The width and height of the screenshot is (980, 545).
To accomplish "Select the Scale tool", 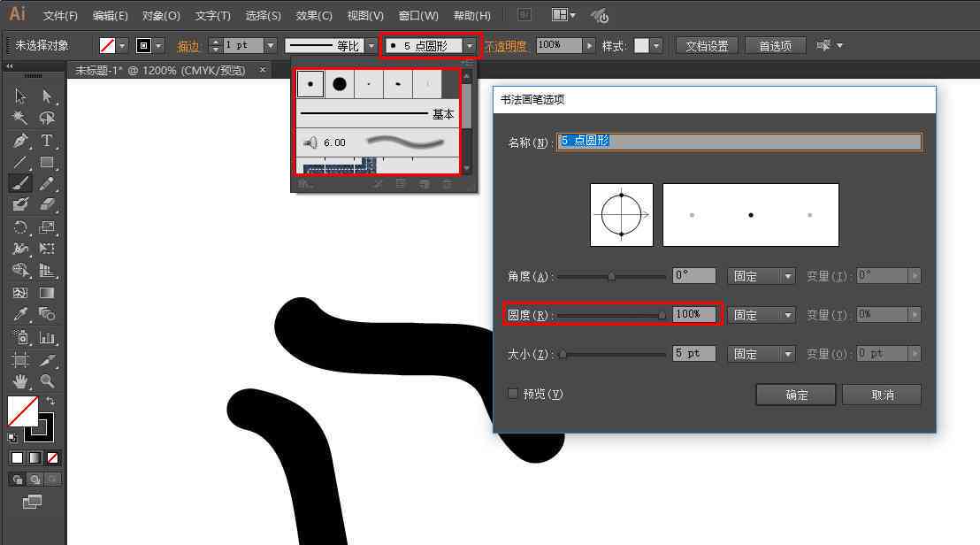I will (x=47, y=227).
